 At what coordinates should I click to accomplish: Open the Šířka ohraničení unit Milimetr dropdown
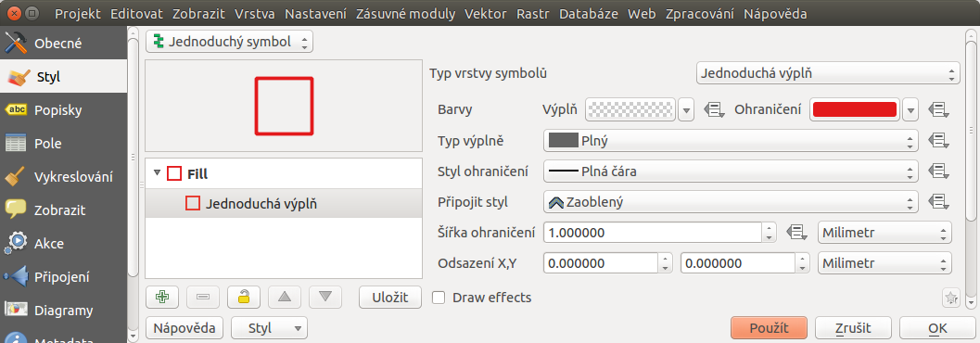(885, 233)
